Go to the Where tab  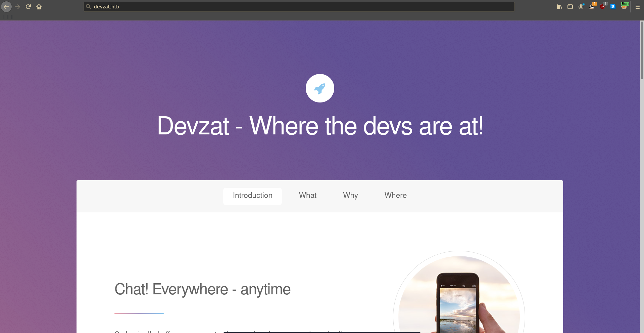[x=396, y=196]
